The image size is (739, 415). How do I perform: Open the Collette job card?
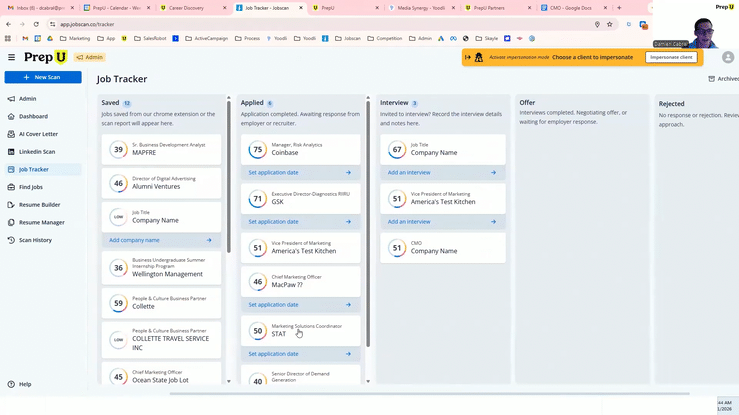click(x=161, y=303)
